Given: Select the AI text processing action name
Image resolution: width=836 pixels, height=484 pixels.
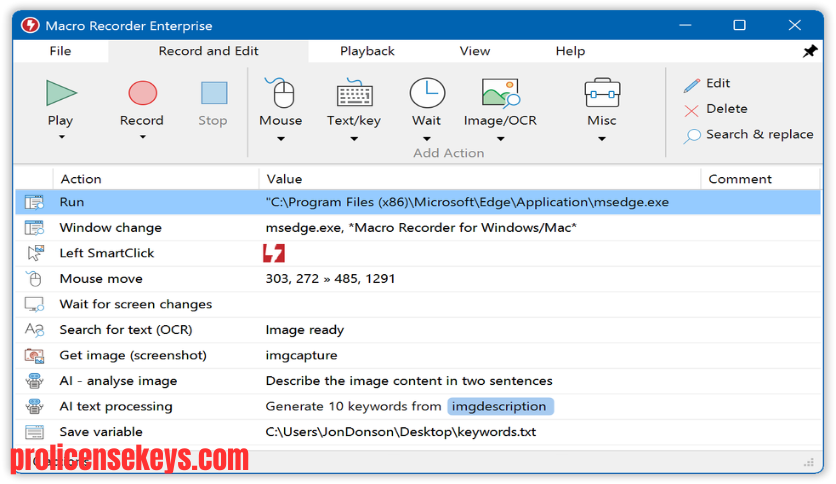Looking at the screenshot, I should pos(116,407).
